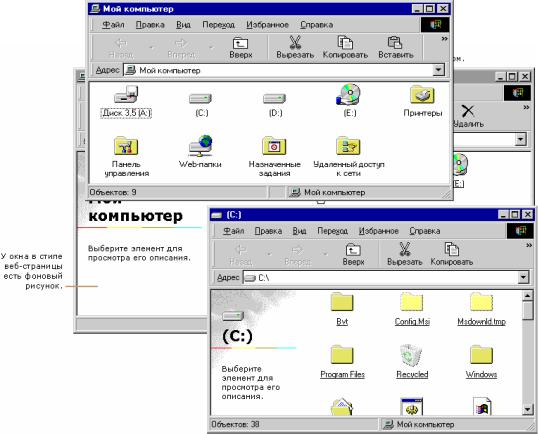The image size is (538, 434).
Task: Expand the address dropdown in Мой компьютер window
Action: (438, 70)
